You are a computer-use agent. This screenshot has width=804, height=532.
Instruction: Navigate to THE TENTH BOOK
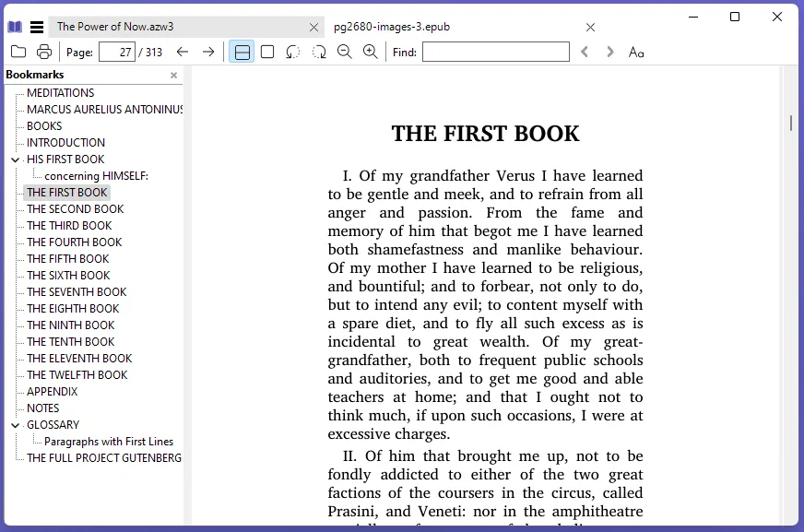click(71, 342)
